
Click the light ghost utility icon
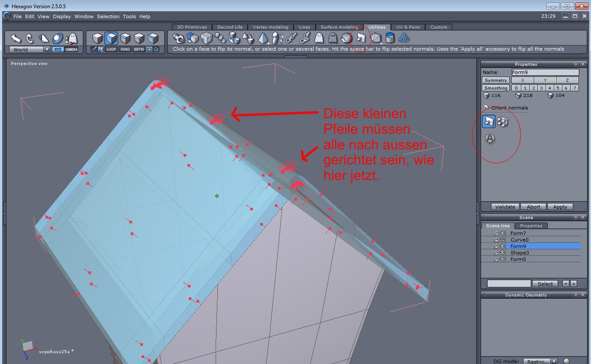point(319,38)
